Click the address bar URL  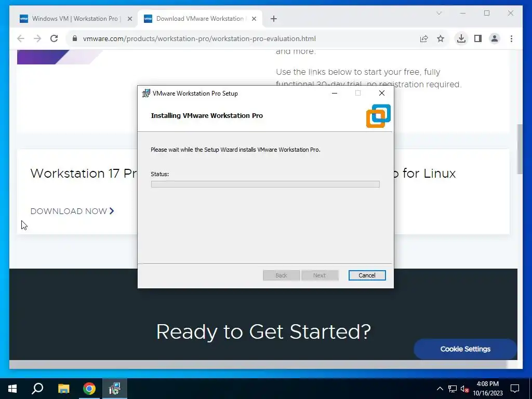click(199, 38)
